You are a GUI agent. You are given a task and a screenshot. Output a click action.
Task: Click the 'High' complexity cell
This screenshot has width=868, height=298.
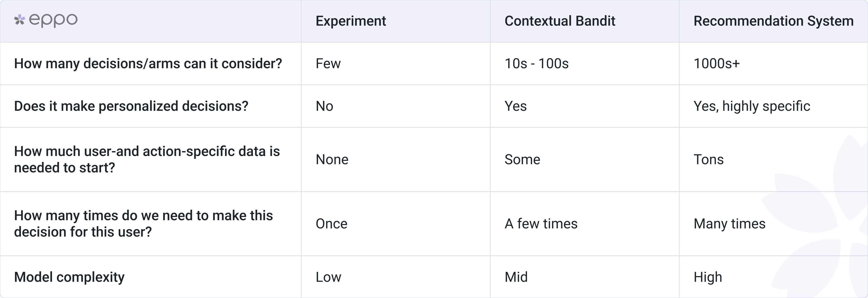pos(708,277)
